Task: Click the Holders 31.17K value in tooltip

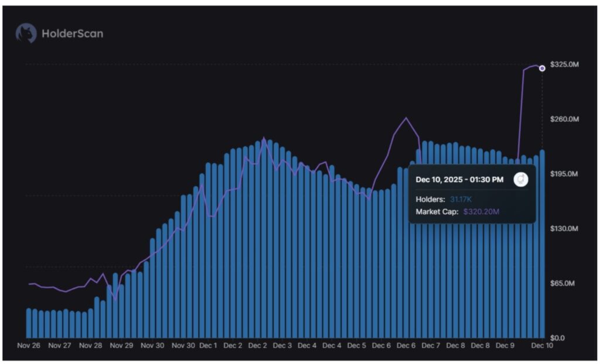Action: click(461, 200)
